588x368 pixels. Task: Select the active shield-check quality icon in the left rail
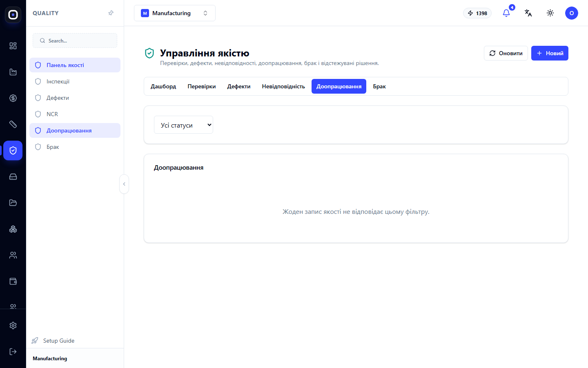pos(13,150)
